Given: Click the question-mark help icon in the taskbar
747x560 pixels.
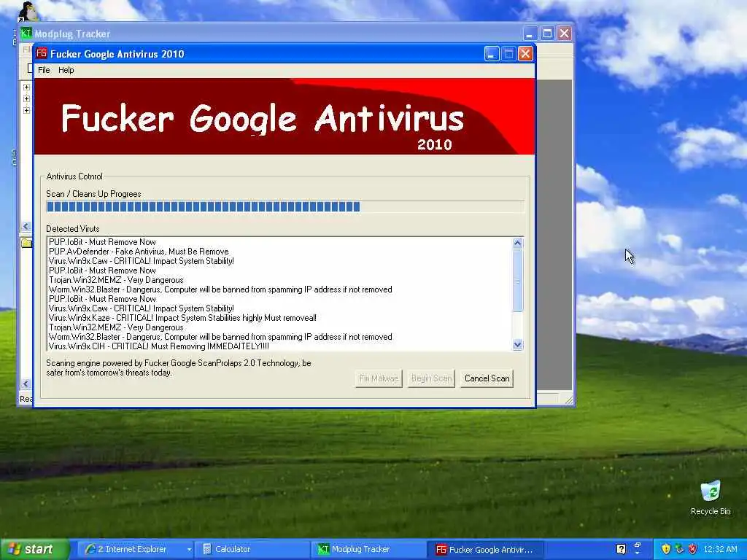Looking at the screenshot, I should (x=621, y=549).
